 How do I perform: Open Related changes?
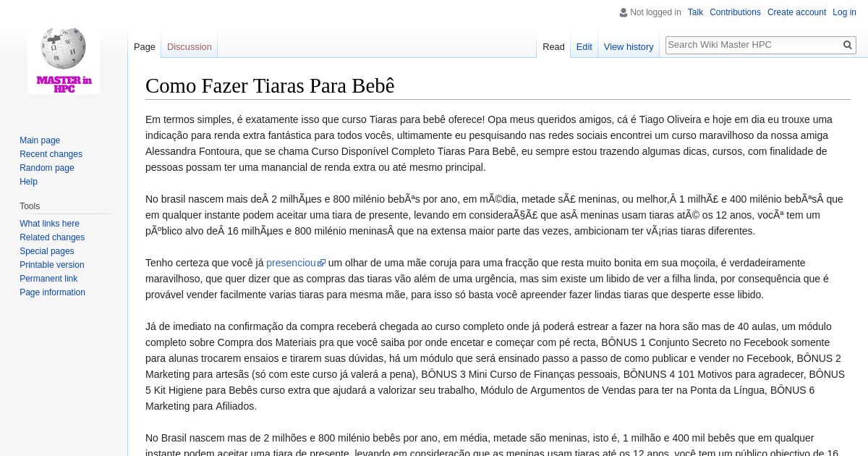coord(52,237)
